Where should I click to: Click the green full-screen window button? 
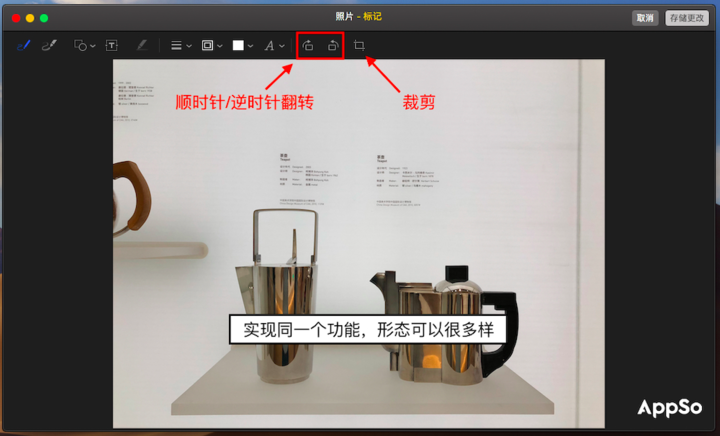click(44, 18)
